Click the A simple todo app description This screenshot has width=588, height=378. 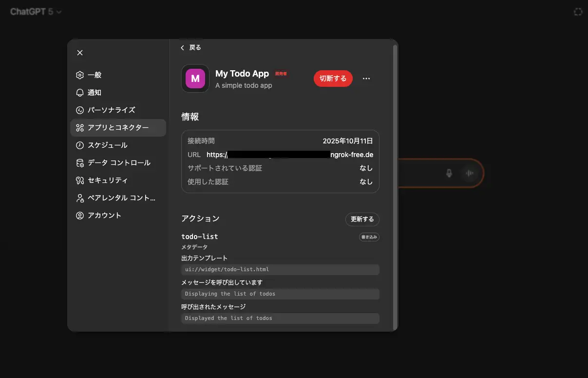coord(244,85)
